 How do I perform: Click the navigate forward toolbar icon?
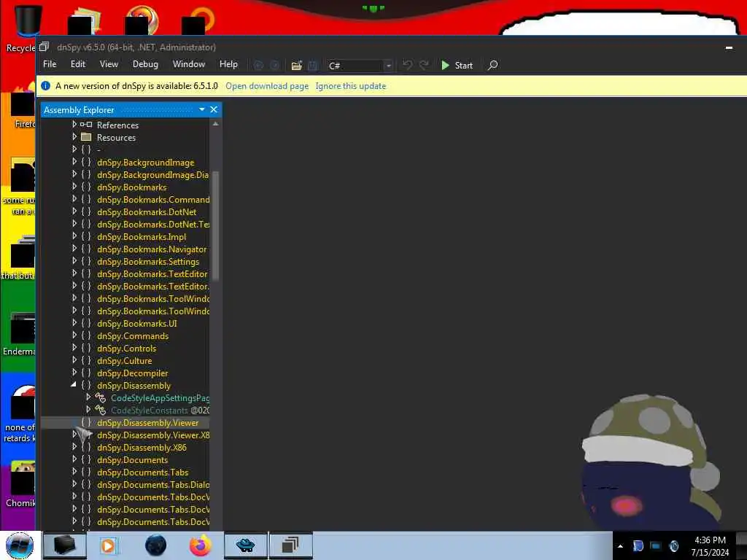(274, 65)
